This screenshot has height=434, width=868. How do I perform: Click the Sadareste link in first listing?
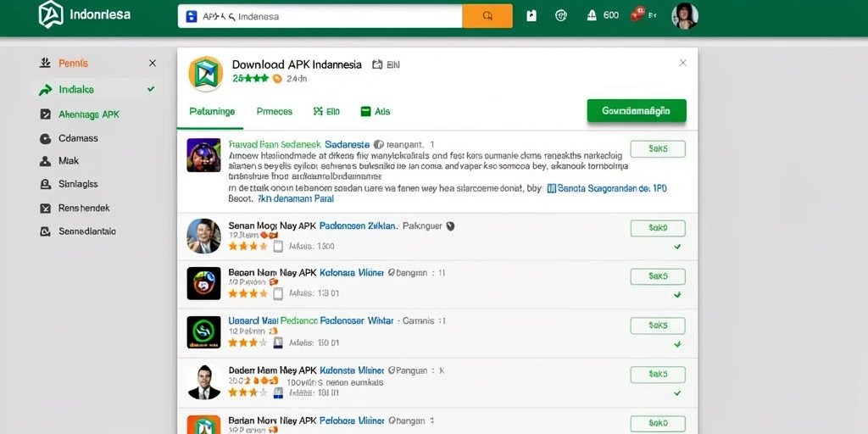click(x=347, y=144)
